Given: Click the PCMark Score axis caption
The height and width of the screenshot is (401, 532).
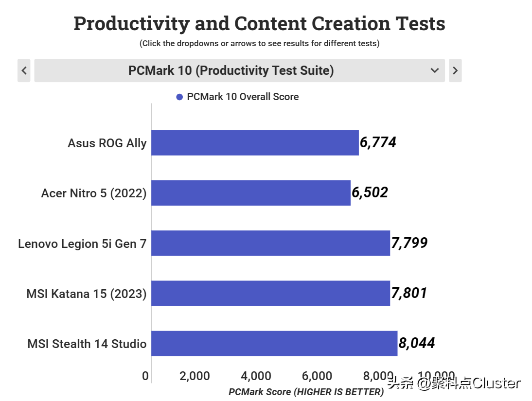Looking at the screenshot, I should pos(306,392).
